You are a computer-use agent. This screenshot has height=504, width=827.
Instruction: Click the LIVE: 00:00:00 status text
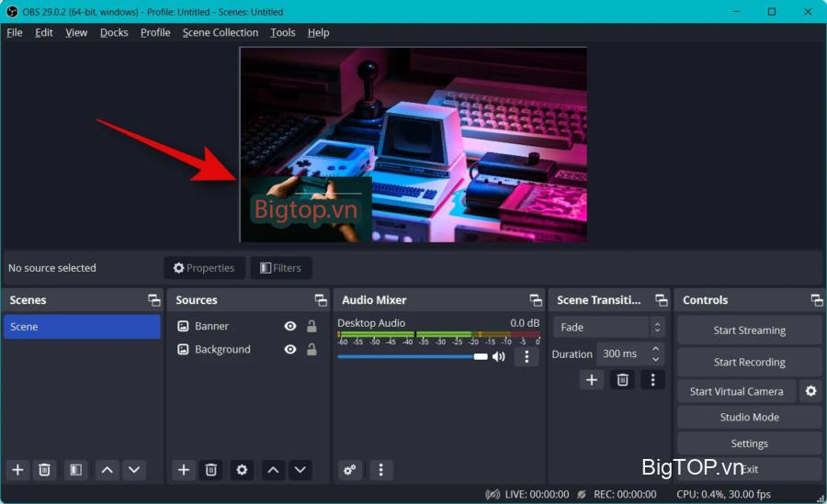point(537,494)
